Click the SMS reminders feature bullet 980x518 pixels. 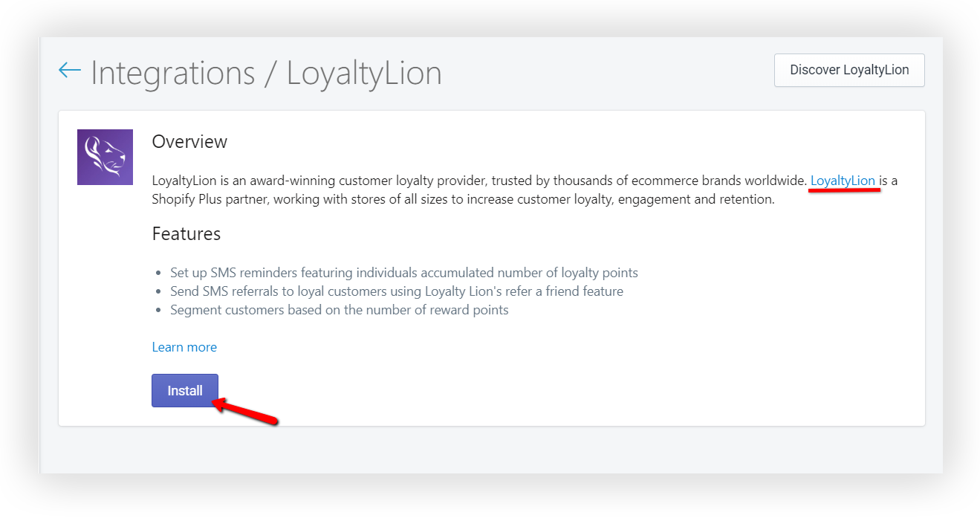click(404, 273)
